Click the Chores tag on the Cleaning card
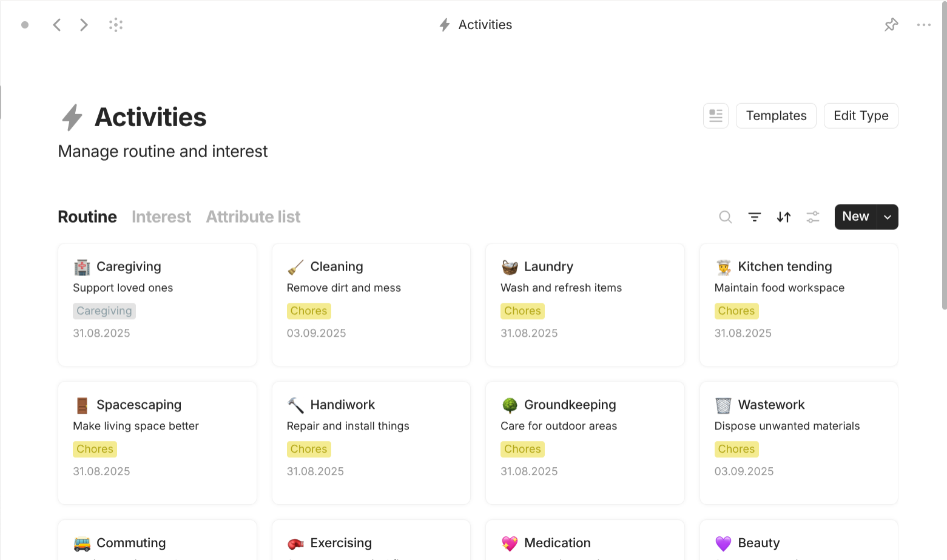 tap(309, 311)
